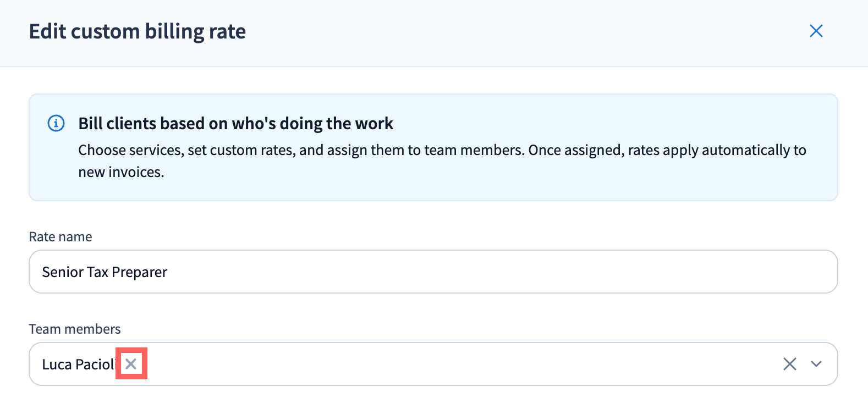Click the Edit custom billing rate title
This screenshot has width=868, height=398.
138,31
